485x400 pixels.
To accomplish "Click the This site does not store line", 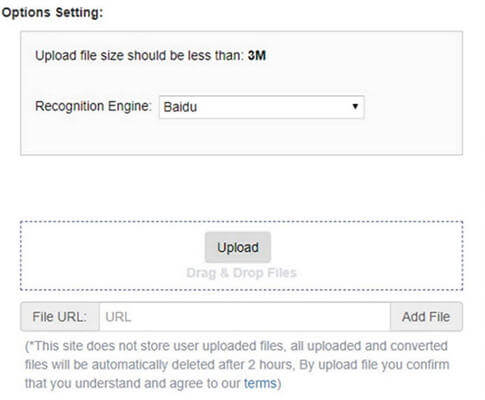I will click(236, 346).
